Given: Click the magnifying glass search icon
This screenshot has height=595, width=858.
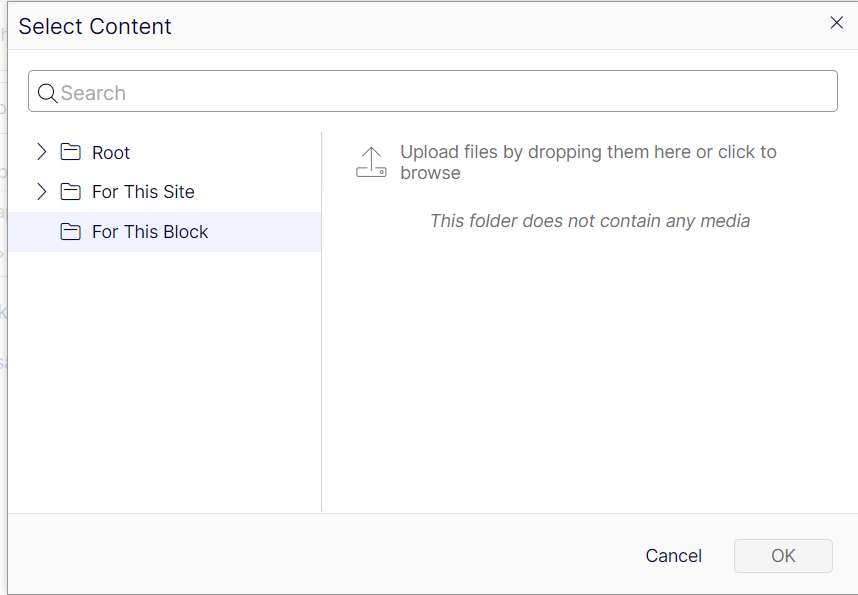Looking at the screenshot, I should [47, 93].
